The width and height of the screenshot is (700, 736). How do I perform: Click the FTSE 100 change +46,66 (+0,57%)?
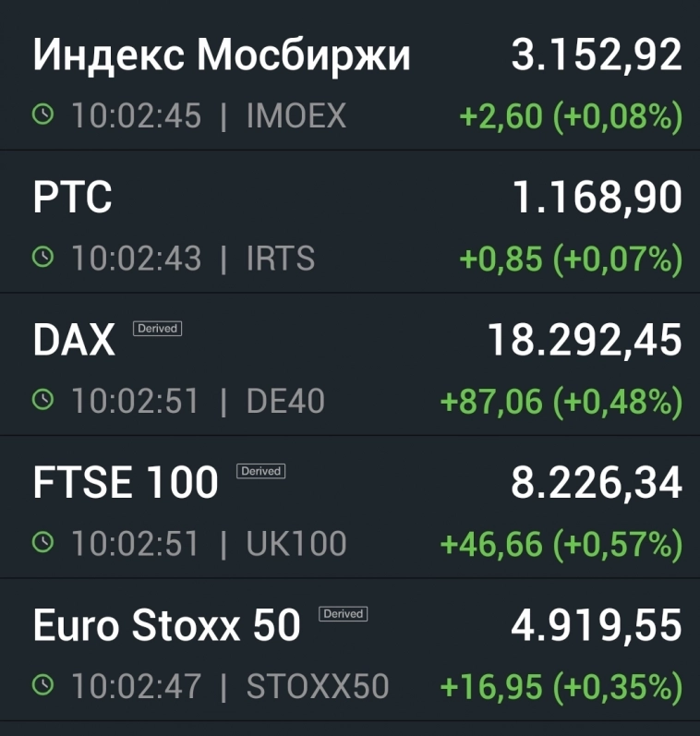(561, 544)
